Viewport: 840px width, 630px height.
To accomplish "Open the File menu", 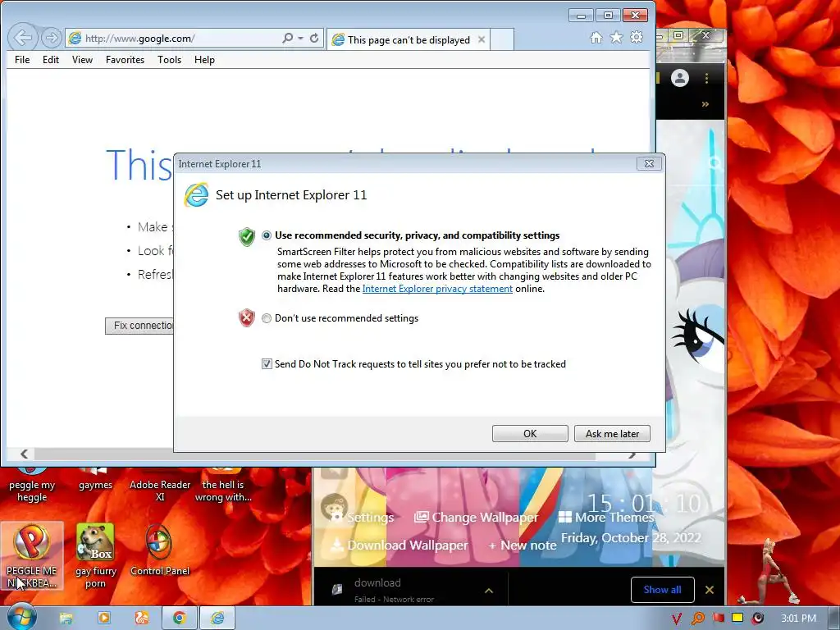I will pyautogui.click(x=22, y=59).
